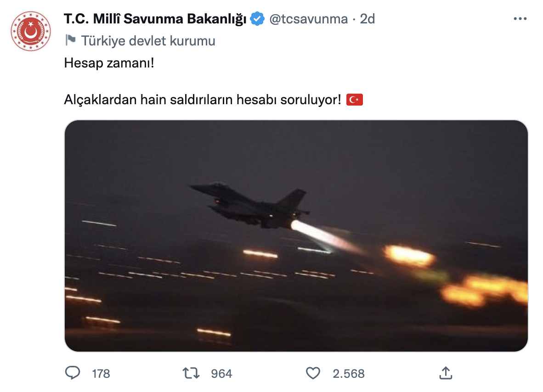Click the blue verified badge
This screenshot has height=392, width=543.
tap(256, 19)
